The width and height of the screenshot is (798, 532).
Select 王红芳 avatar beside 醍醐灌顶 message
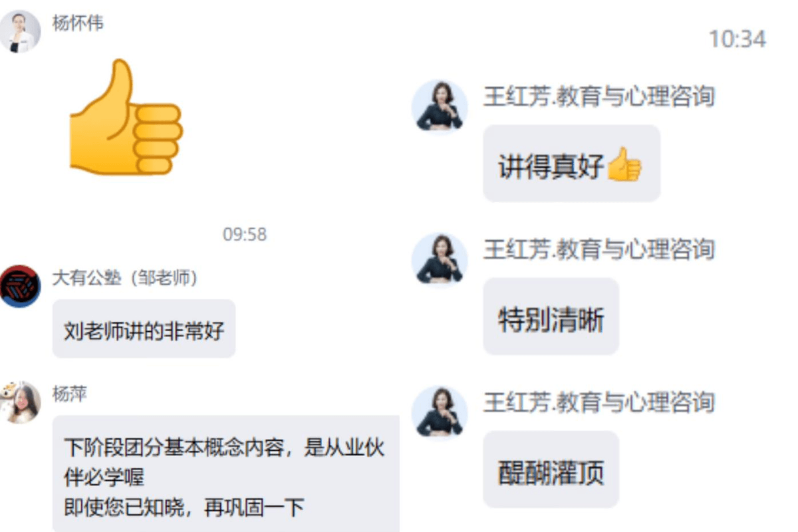pos(440,412)
